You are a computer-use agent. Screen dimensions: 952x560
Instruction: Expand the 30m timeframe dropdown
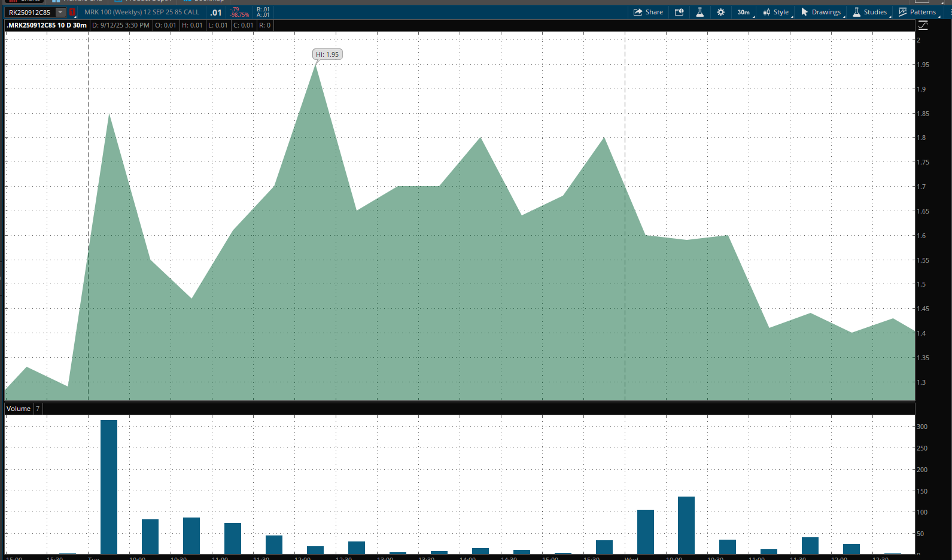click(x=744, y=12)
